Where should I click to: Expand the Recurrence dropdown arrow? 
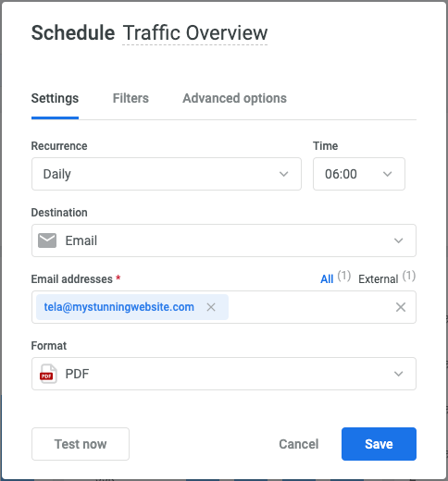(284, 174)
